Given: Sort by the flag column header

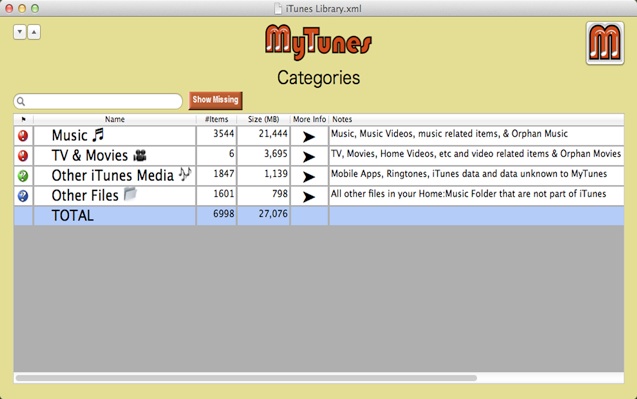Looking at the screenshot, I should [x=23, y=119].
